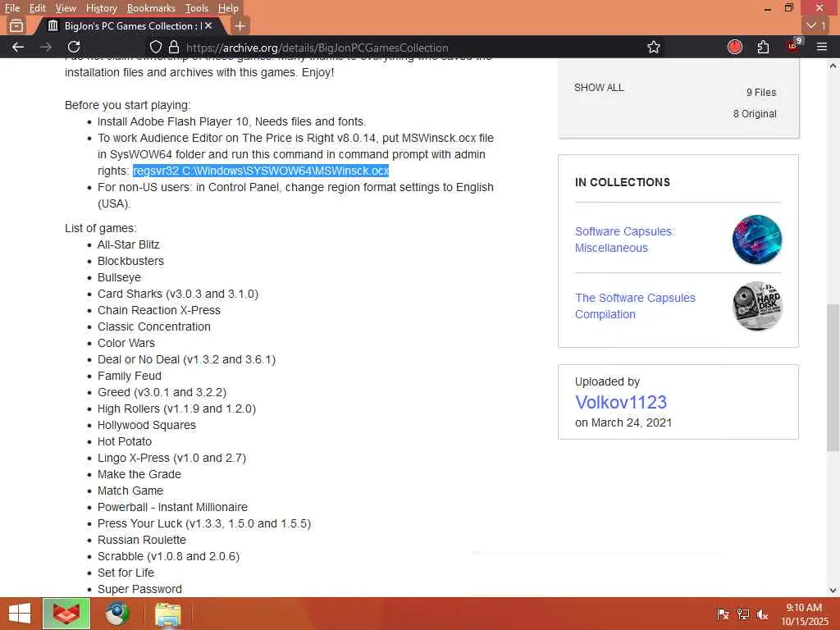Click the scrollbar up arrow
The width and height of the screenshot is (840, 630).
click(x=833, y=66)
